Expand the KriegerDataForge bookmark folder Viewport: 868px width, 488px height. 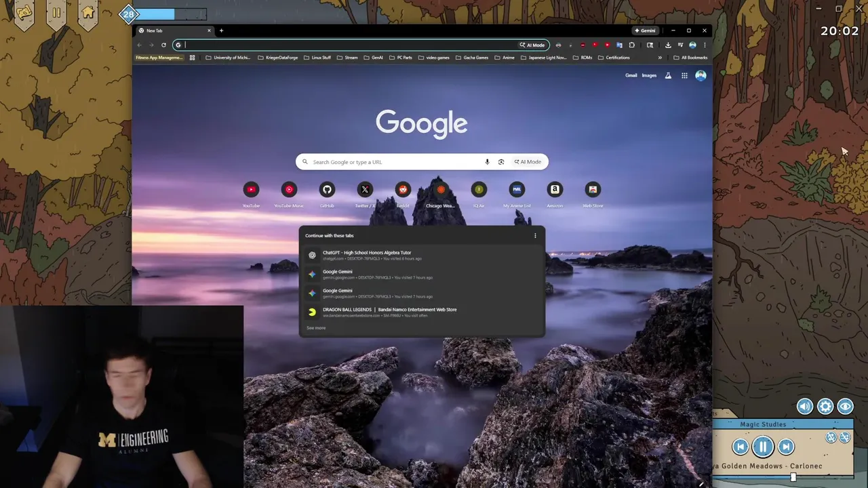click(277, 58)
